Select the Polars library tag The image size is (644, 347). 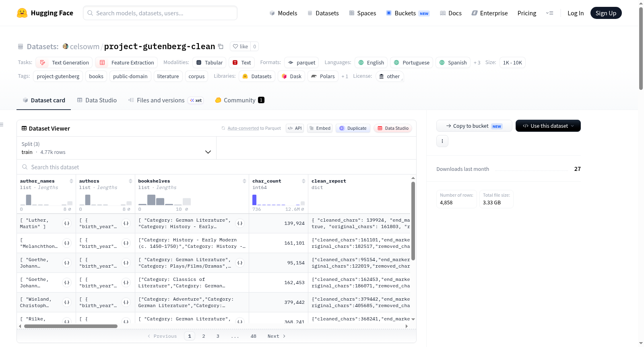(x=323, y=76)
